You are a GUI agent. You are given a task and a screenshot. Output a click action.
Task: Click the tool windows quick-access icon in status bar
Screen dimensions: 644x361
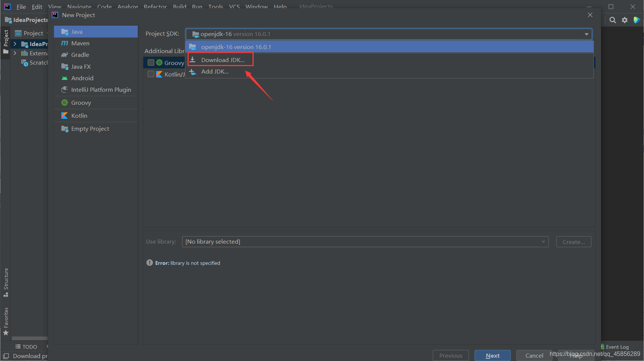[x=6, y=356]
